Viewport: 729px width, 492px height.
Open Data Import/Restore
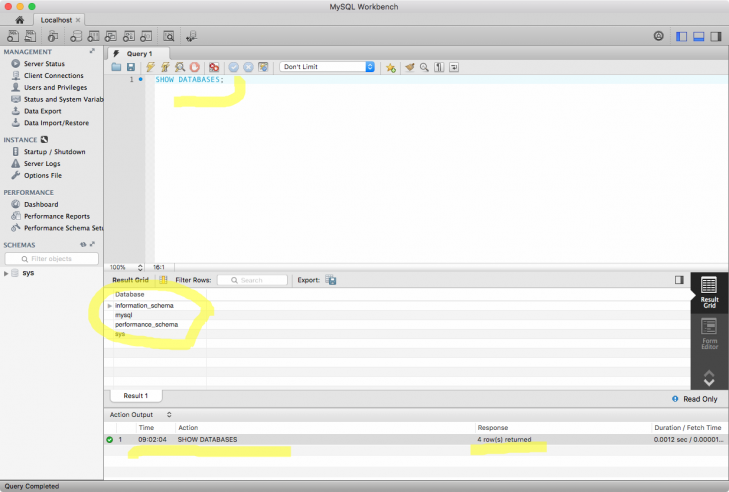(56, 123)
